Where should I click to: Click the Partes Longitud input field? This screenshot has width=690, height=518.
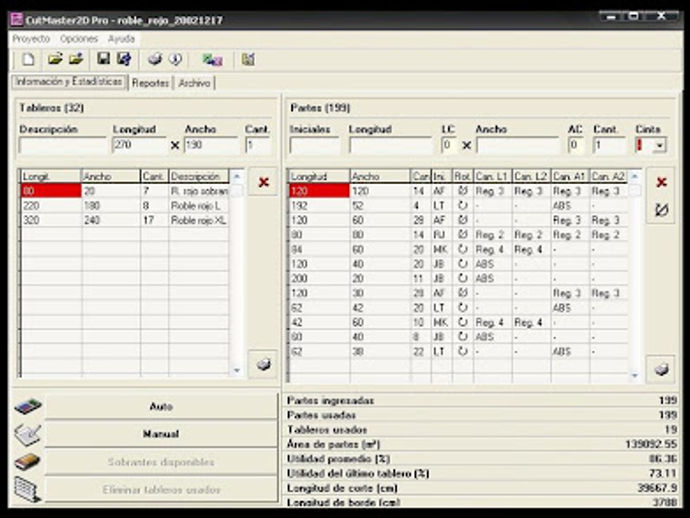391,145
